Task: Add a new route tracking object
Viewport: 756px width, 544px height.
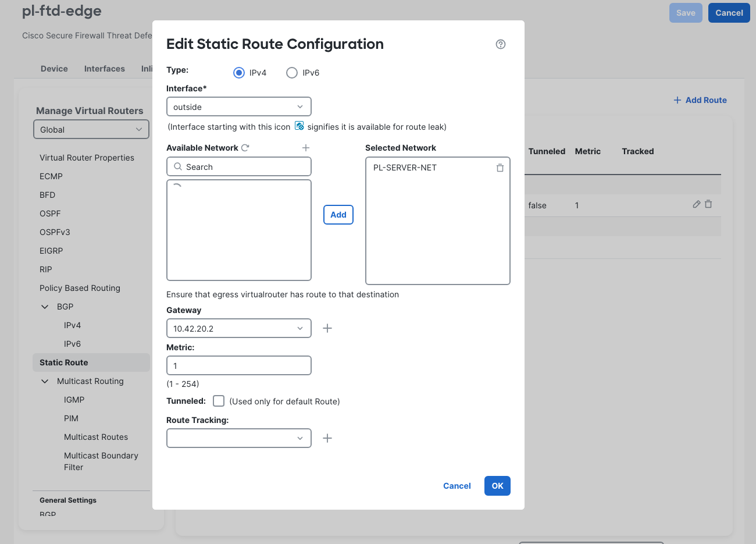Action: click(327, 438)
